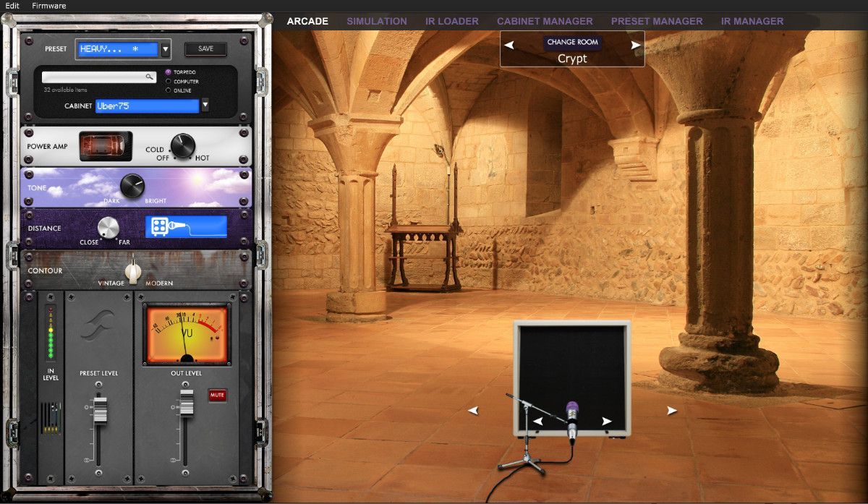The width and height of the screenshot is (868, 504).
Task: Expand the Cabinet dropdown arrow
Action: [205, 106]
